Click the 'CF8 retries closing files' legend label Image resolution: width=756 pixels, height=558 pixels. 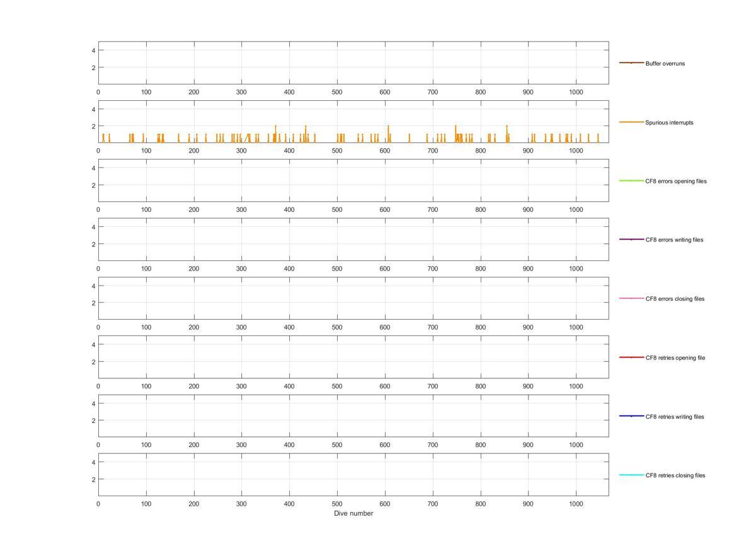675,475
